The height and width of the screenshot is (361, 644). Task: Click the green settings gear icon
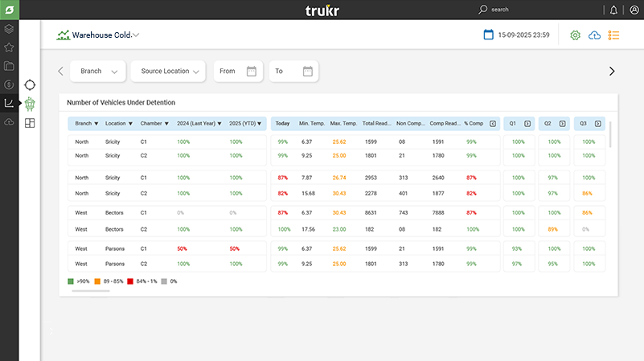coord(575,35)
